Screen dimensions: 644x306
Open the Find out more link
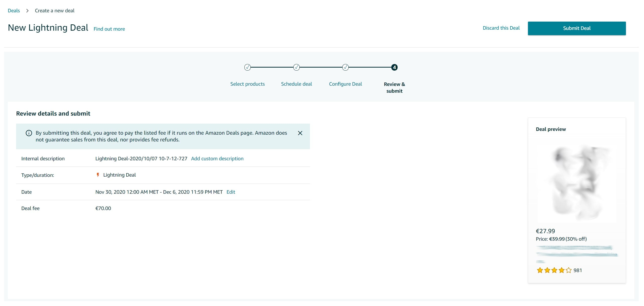(109, 29)
